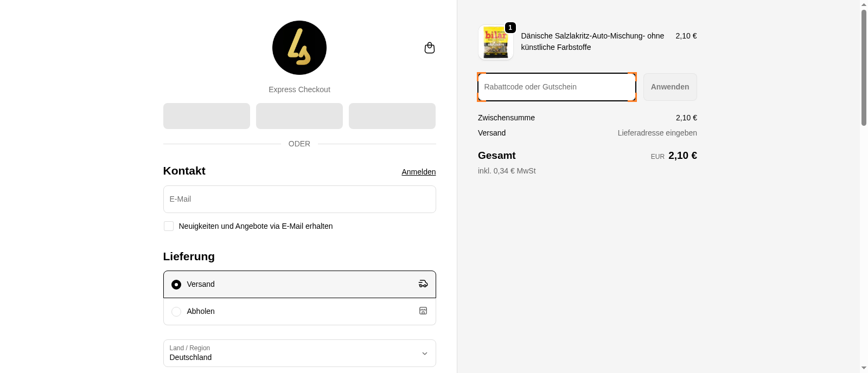Expand the chevron on the Deutschland selector
Viewport: 868px width, 373px height.
click(425, 353)
